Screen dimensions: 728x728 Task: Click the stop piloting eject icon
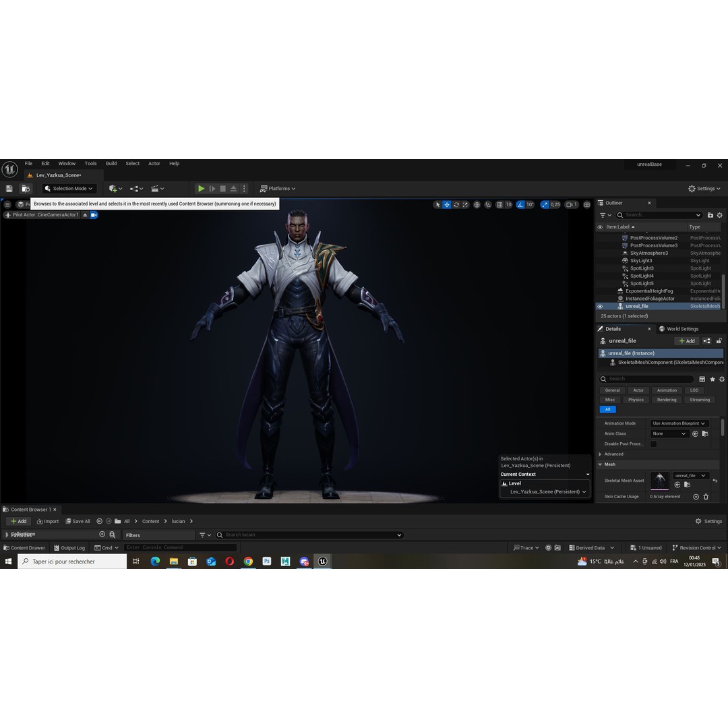[x=85, y=215]
